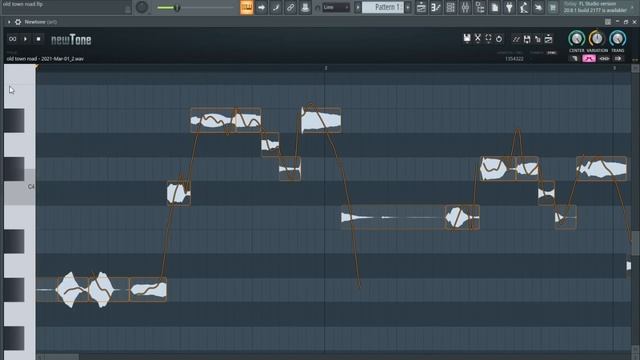Viewport: 640px width, 360px height.
Task: Toggle the small button under CENTER knob
Action: coord(574,59)
